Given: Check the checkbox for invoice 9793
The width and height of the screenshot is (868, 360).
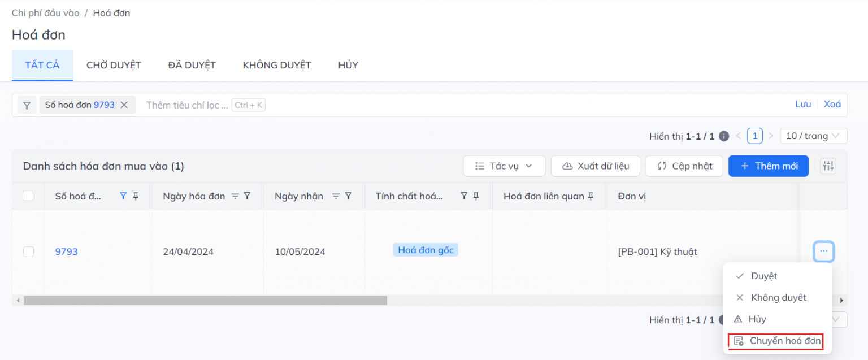Looking at the screenshot, I should (28, 251).
